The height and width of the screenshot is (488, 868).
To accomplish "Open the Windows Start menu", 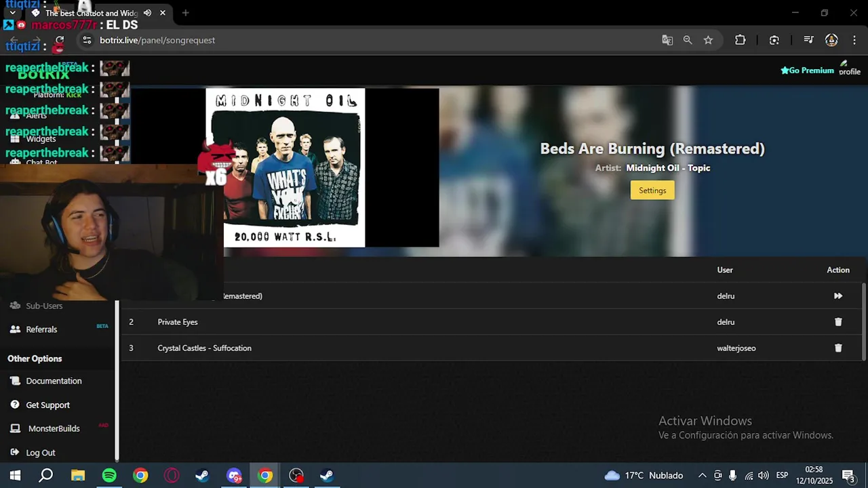I will [15, 476].
